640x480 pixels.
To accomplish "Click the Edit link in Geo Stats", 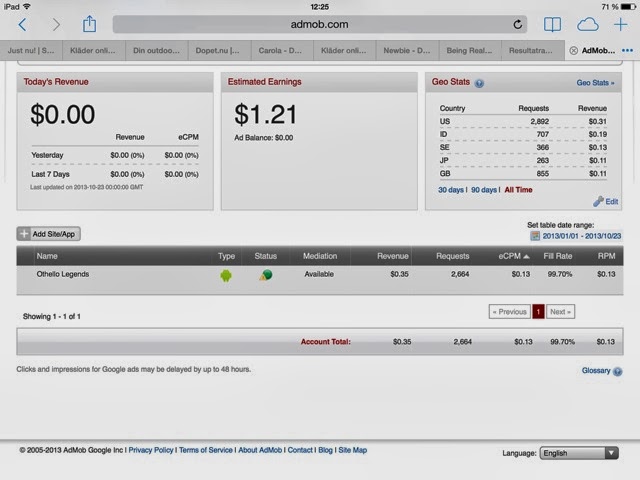I will (x=611, y=202).
